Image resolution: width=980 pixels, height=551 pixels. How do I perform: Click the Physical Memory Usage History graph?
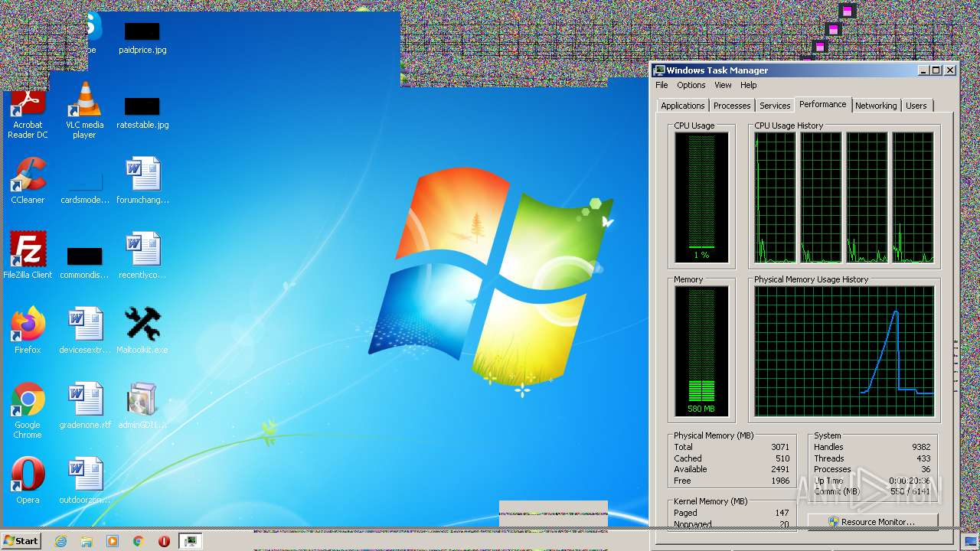tap(844, 352)
